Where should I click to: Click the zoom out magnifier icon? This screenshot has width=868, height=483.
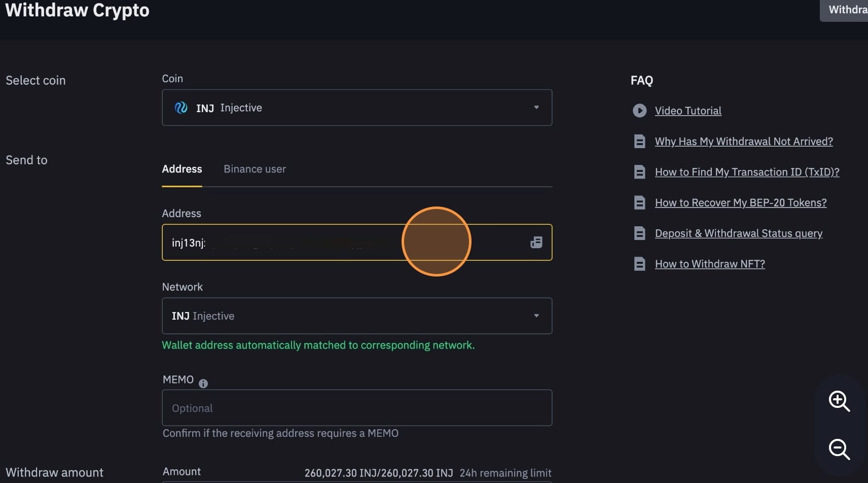tap(839, 449)
